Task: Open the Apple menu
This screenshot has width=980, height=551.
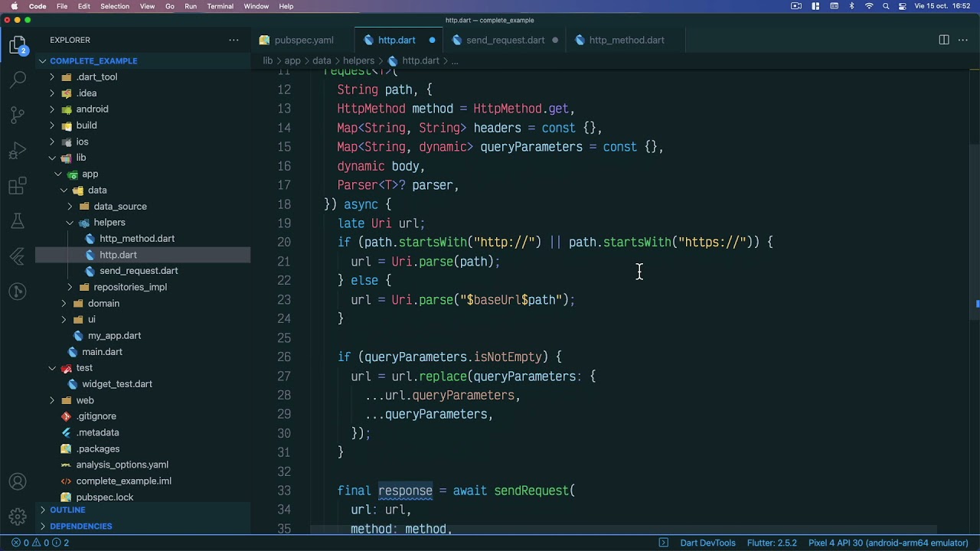Action: tap(14, 6)
